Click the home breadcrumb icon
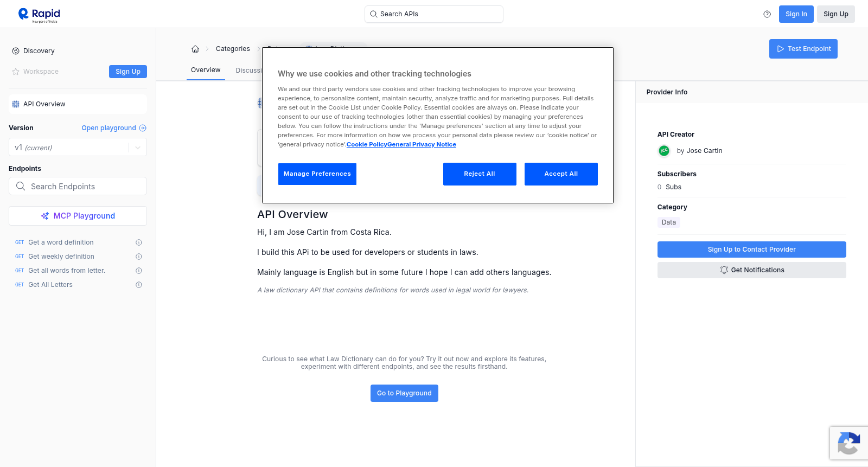 [195, 49]
